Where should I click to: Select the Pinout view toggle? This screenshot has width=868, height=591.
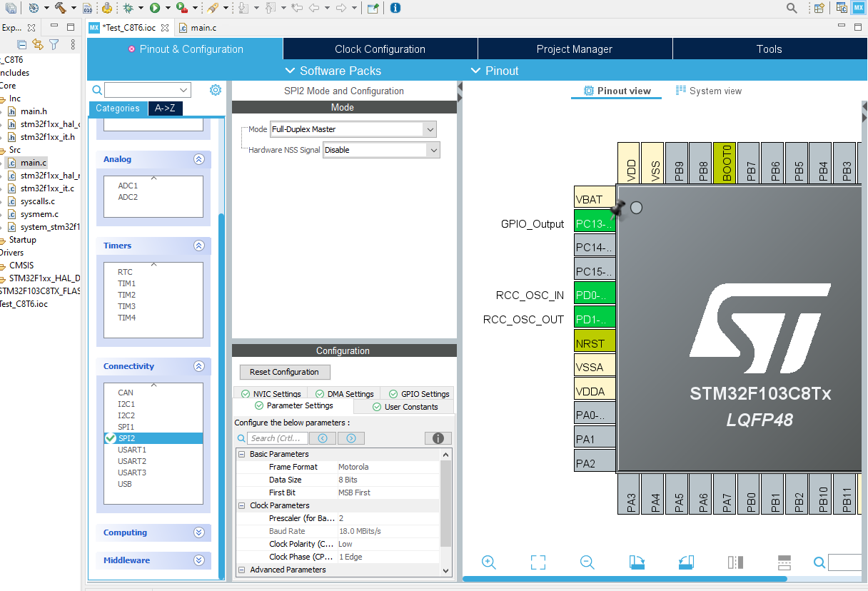617,91
